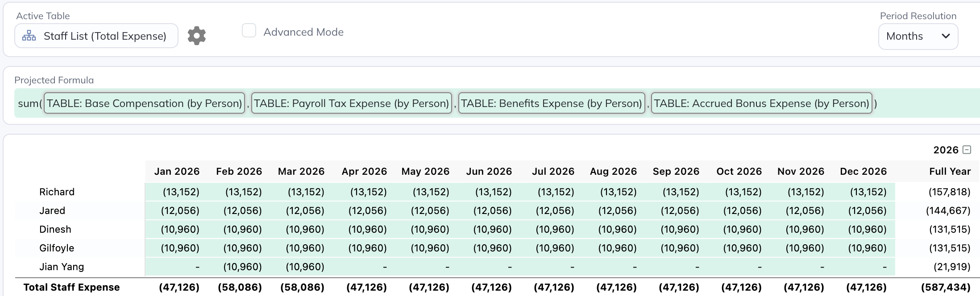Click the Benefits Expense (by Person) token
Screen dimensions: 980x296
coord(551,103)
